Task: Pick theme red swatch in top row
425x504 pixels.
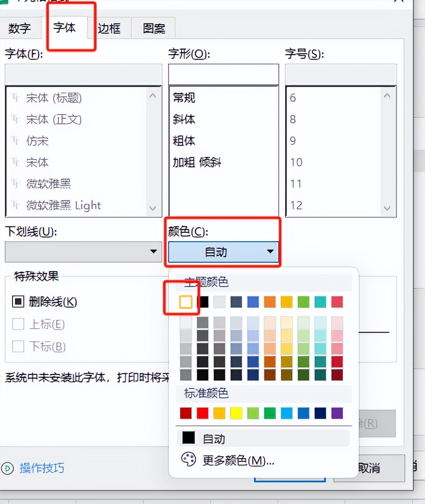Action: coord(337,302)
